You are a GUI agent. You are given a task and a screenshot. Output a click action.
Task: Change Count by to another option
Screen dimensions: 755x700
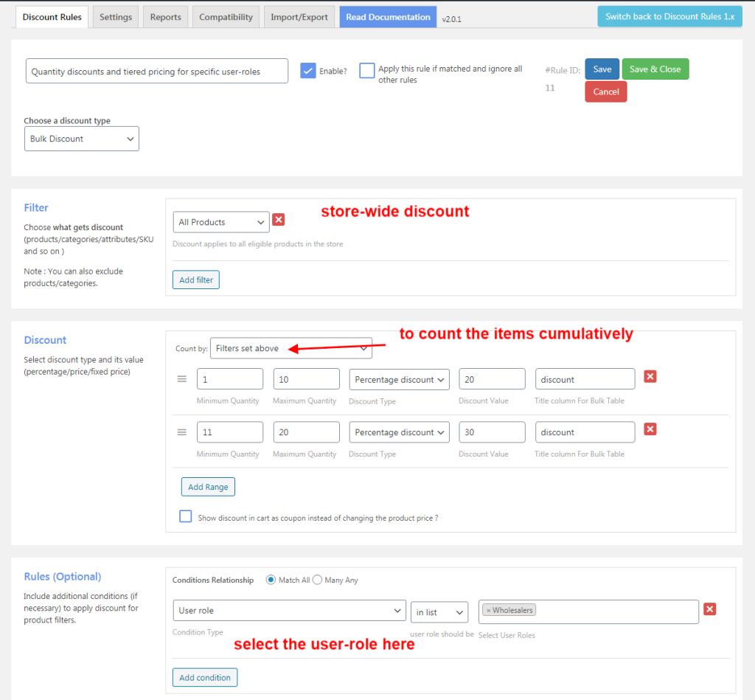291,347
